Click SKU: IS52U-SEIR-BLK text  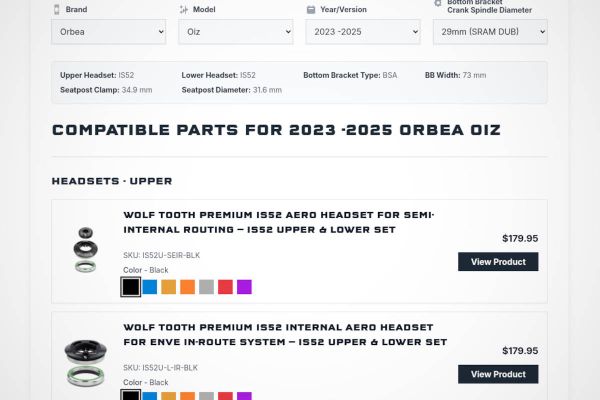click(161, 255)
